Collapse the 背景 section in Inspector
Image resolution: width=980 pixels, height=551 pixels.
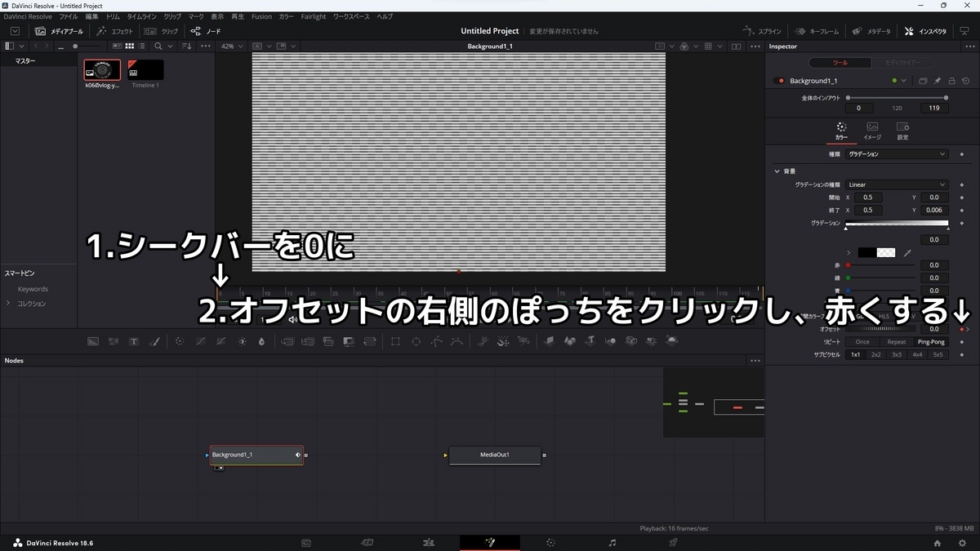tap(777, 171)
